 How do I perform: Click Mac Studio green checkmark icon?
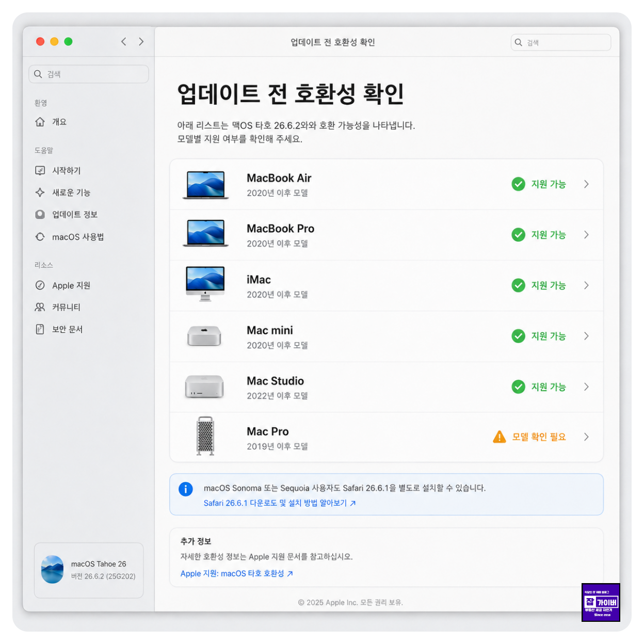coord(518,387)
